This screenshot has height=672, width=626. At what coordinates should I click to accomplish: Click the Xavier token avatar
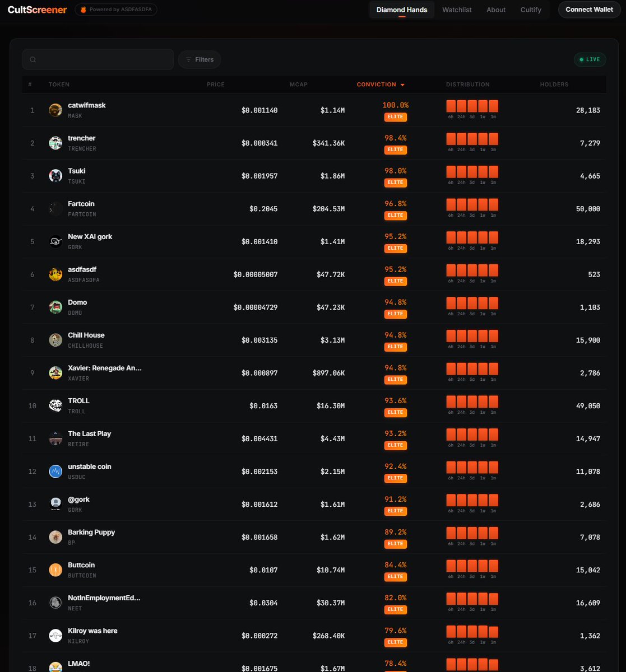tap(55, 373)
